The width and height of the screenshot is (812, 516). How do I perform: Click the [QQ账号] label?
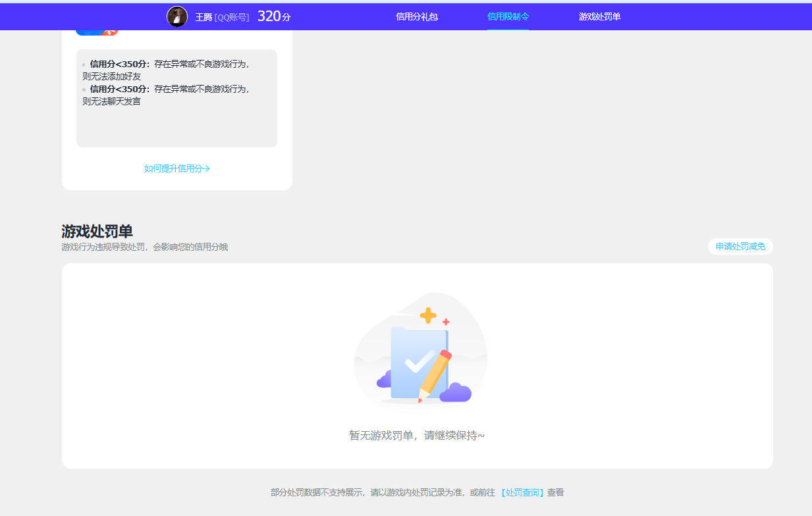[232, 17]
